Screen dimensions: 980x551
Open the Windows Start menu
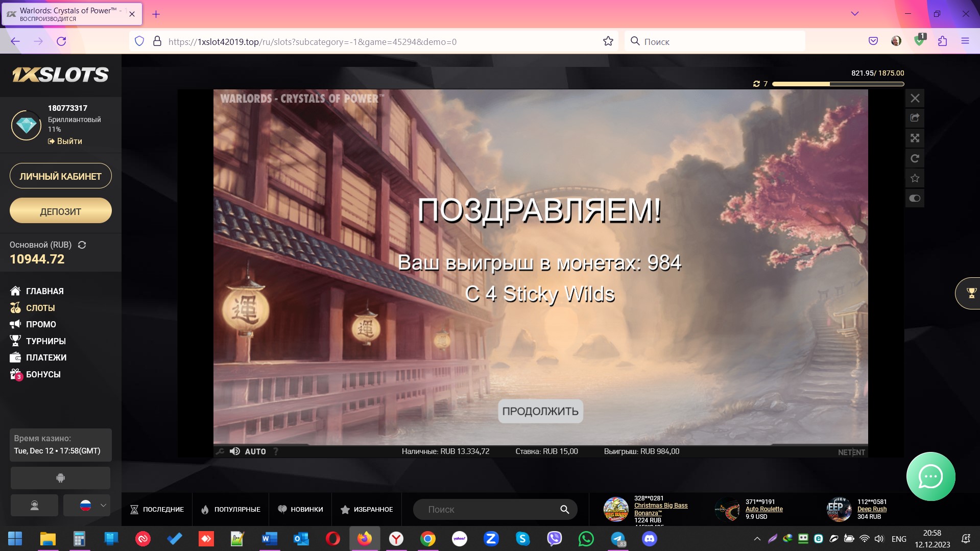click(x=15, y=539)
